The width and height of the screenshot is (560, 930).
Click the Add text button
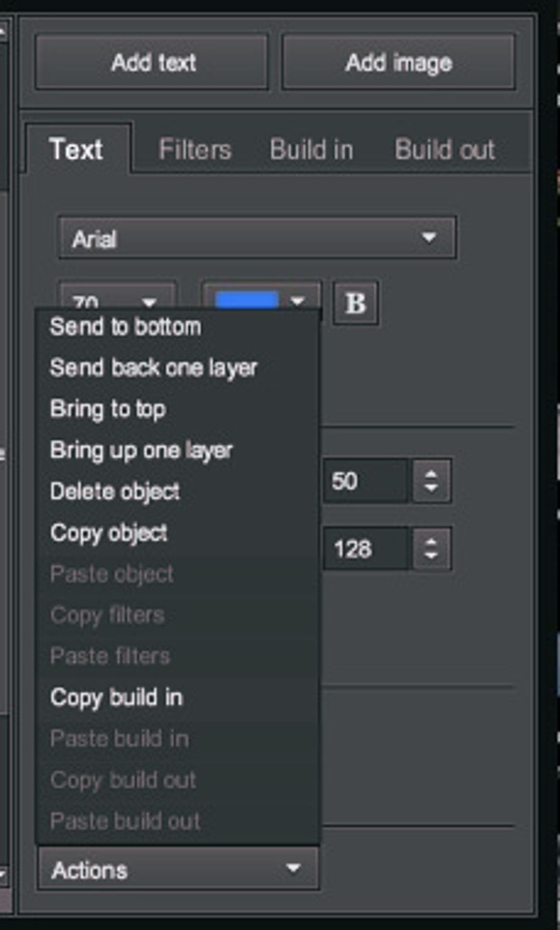[152, 62]
